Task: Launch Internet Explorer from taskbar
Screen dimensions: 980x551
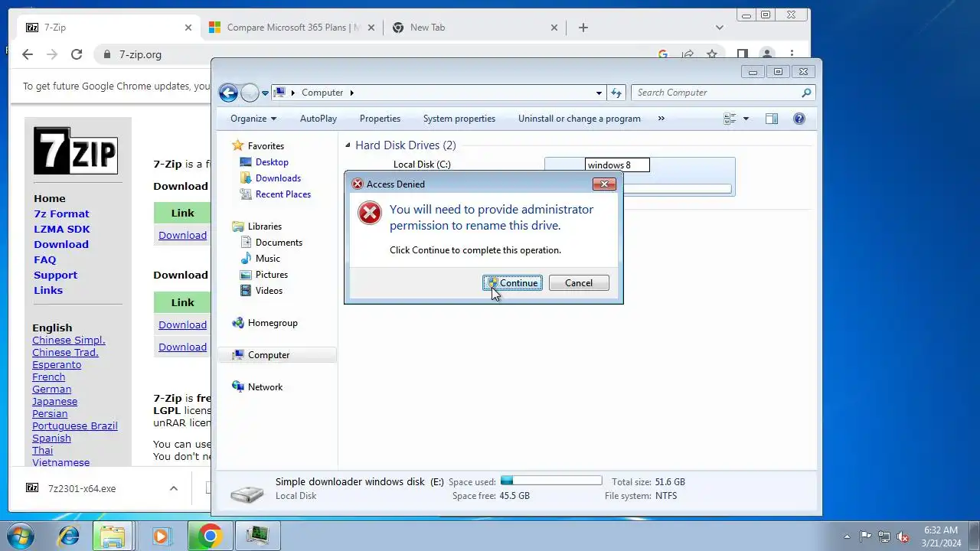Action: pos(69,536)
